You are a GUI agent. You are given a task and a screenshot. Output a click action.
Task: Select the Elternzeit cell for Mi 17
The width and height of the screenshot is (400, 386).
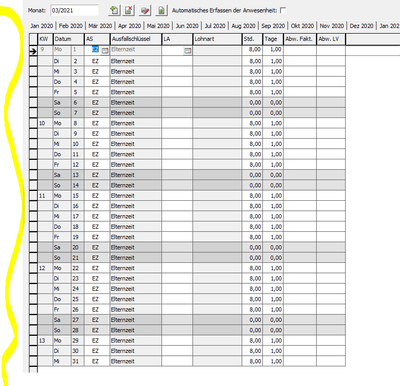pos(136,216)
